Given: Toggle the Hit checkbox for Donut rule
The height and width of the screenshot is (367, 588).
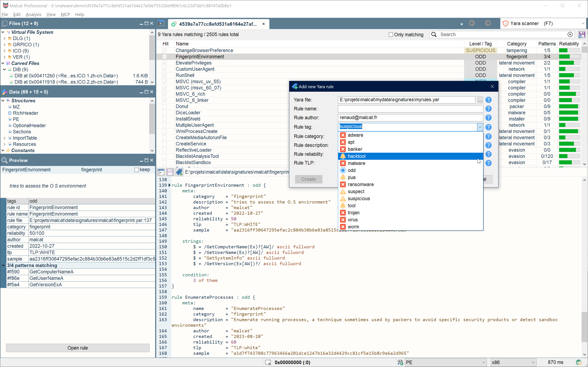Looking at the screenshot, I should coord(164,107).
